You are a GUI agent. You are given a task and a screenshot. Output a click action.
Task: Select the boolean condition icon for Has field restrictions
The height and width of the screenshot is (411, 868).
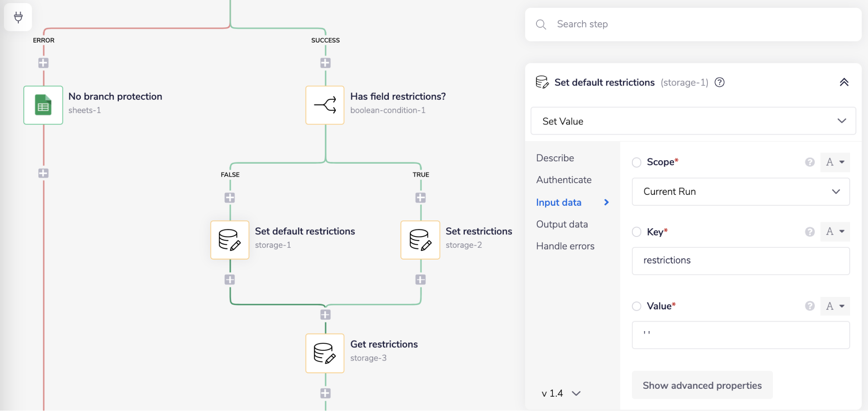click(x=325, y=105)
